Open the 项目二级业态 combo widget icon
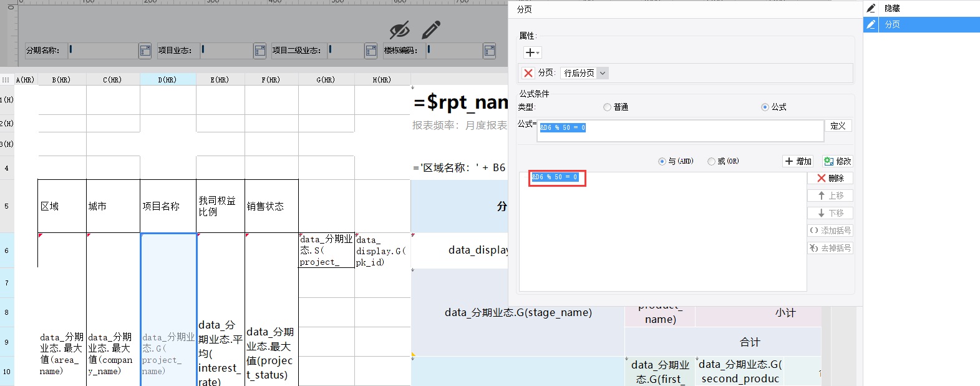This screenshot has height=386, width=980. pyautogui.click(x=371, y=51)
